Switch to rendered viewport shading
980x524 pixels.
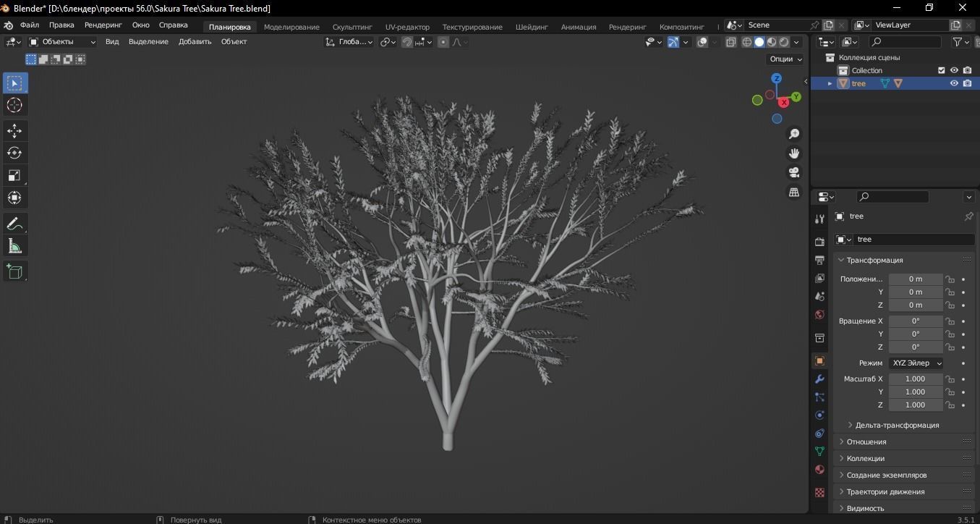click(784, 42)
